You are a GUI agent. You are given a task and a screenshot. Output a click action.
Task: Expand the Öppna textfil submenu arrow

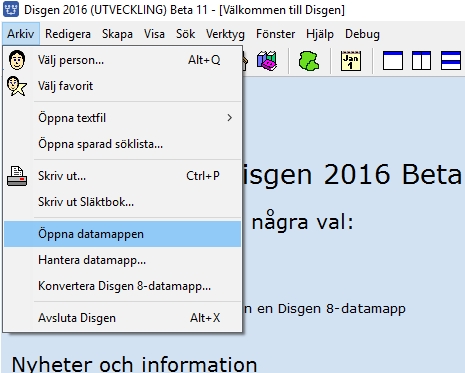coord(229,118)
